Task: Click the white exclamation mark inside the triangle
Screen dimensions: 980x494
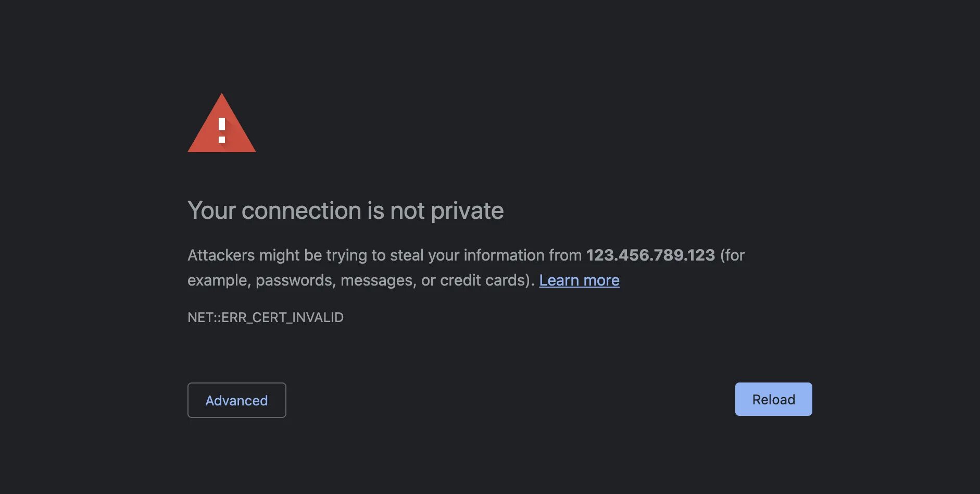Action: [x=222, y=130]
